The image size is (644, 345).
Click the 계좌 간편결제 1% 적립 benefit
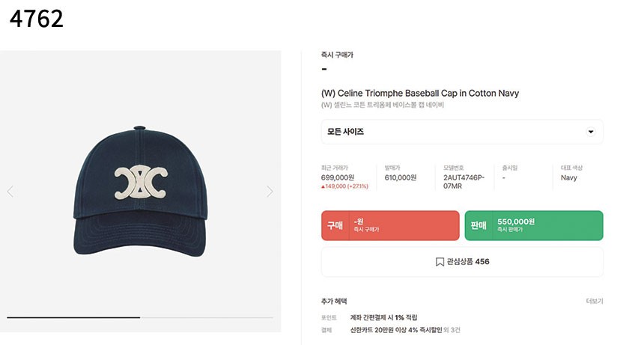[x=383, y=317]
